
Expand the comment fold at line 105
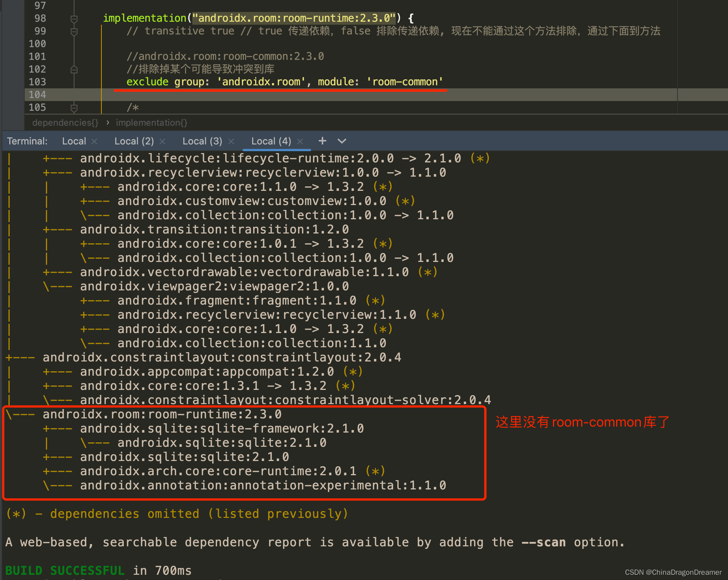tap(74, 108)
